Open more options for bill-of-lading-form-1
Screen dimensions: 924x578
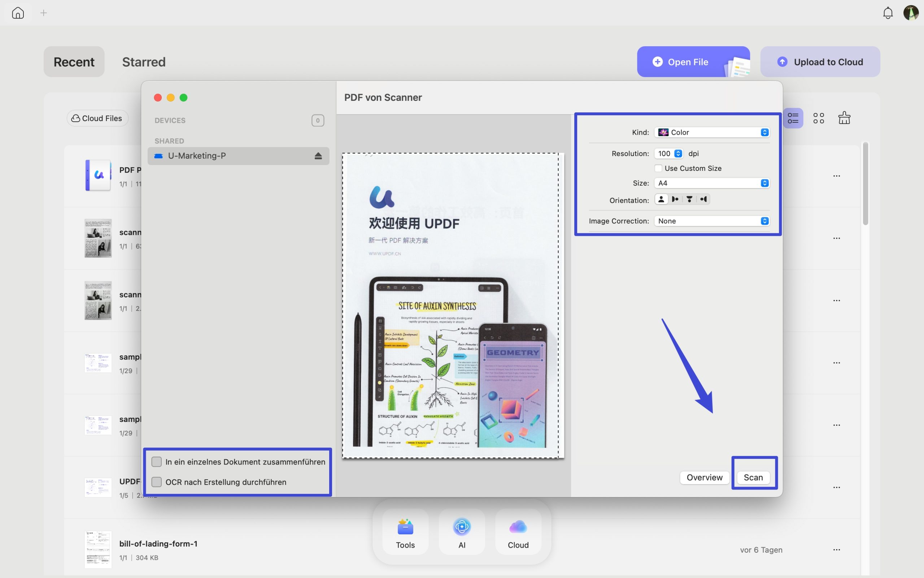click(836, 550)
